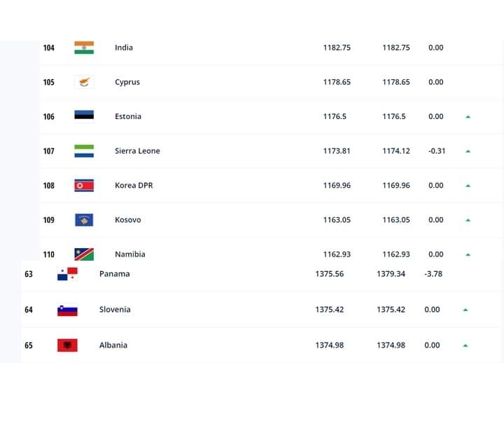Expand Kosovo row green arrow
The width and height of the screenshot is (504, 426).
468,220
